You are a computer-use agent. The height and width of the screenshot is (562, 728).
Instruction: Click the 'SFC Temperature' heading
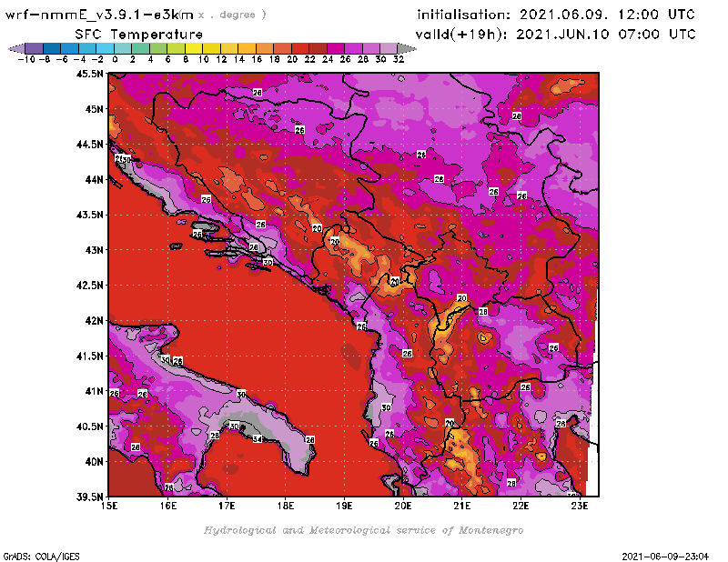tap(139, 35)
